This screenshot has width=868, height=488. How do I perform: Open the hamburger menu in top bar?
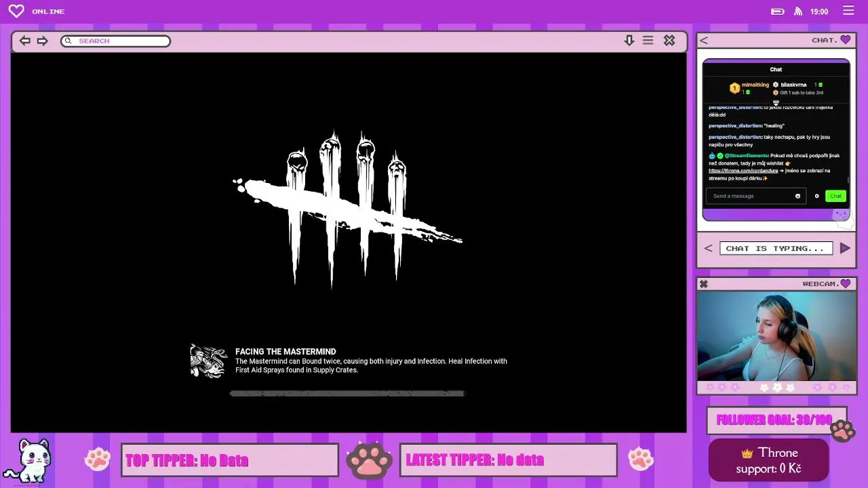click(848, 11)
